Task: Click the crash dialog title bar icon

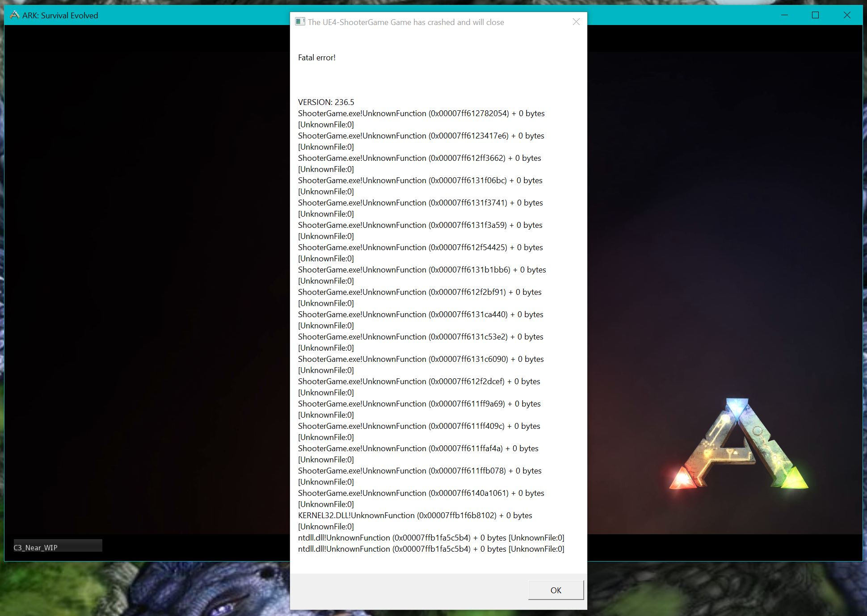Action: (300, 22)
